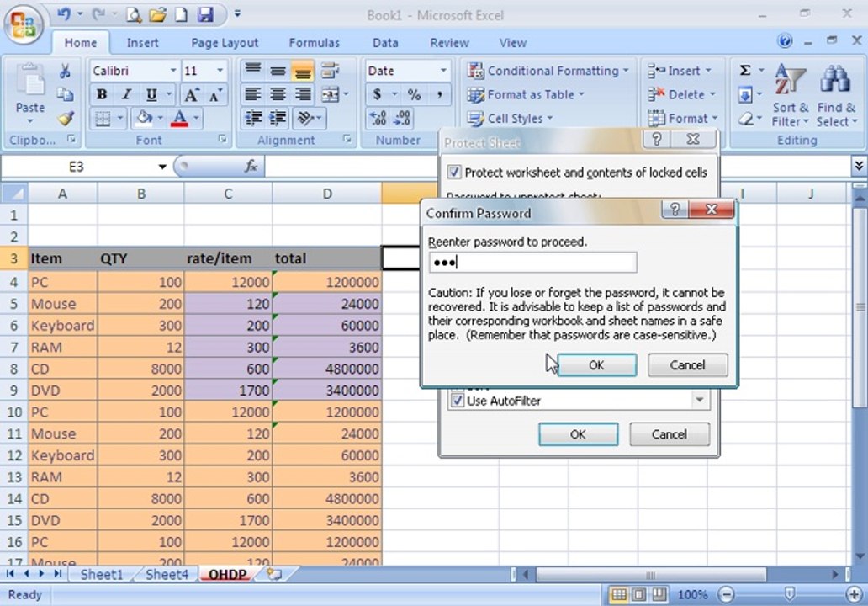Screen dimensions: 868x606
Task: Toggle Italic formatting
Action: pyautogui.click(x=126, y=95)
